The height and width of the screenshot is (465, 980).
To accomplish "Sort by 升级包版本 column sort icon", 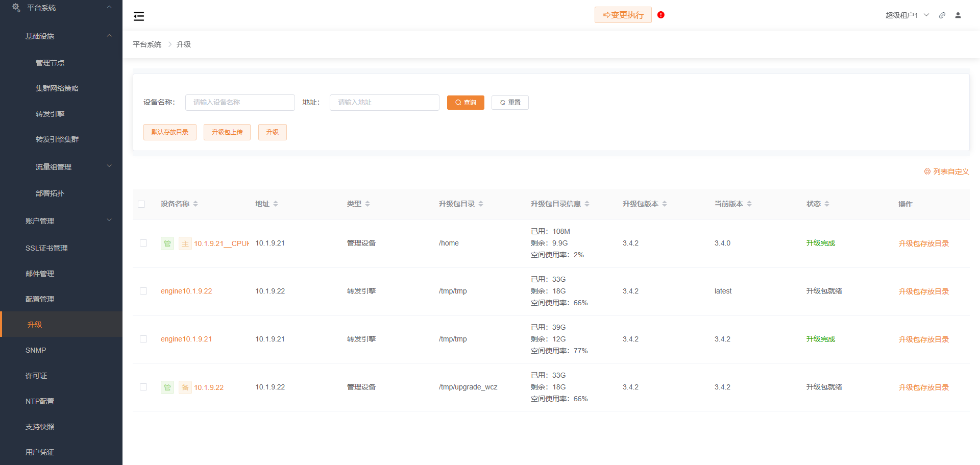I will point(665,204).
